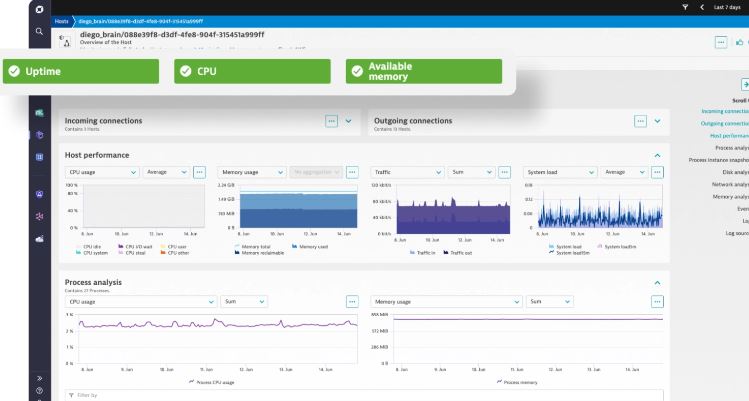Click the Process CPU usage line chart

217,339
